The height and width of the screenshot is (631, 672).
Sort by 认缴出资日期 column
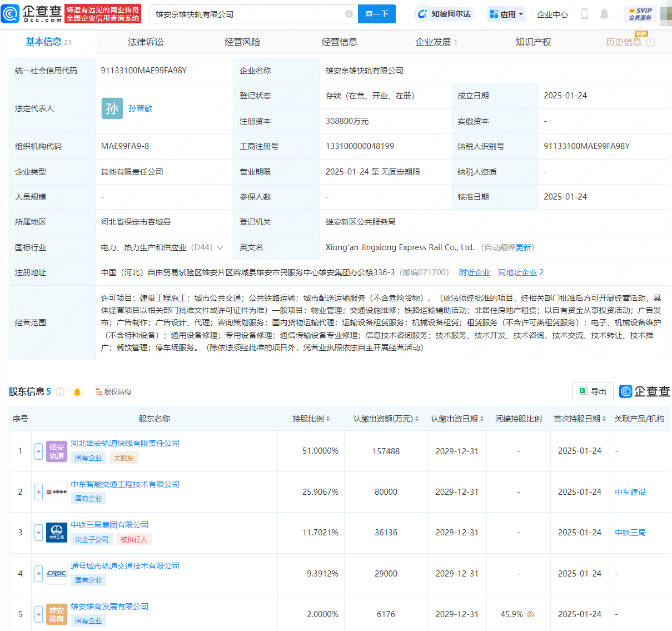pos(482,419)
